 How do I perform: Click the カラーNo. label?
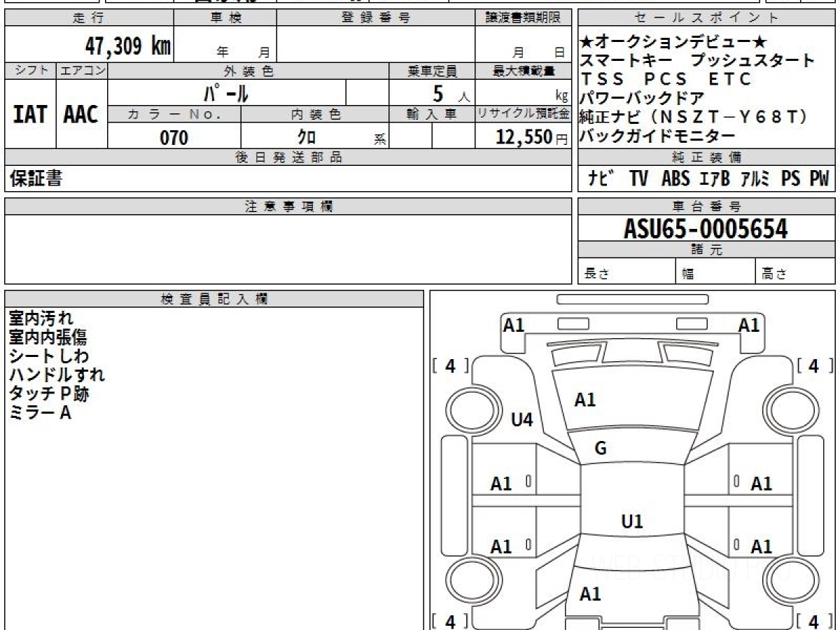tap(174, 114)
